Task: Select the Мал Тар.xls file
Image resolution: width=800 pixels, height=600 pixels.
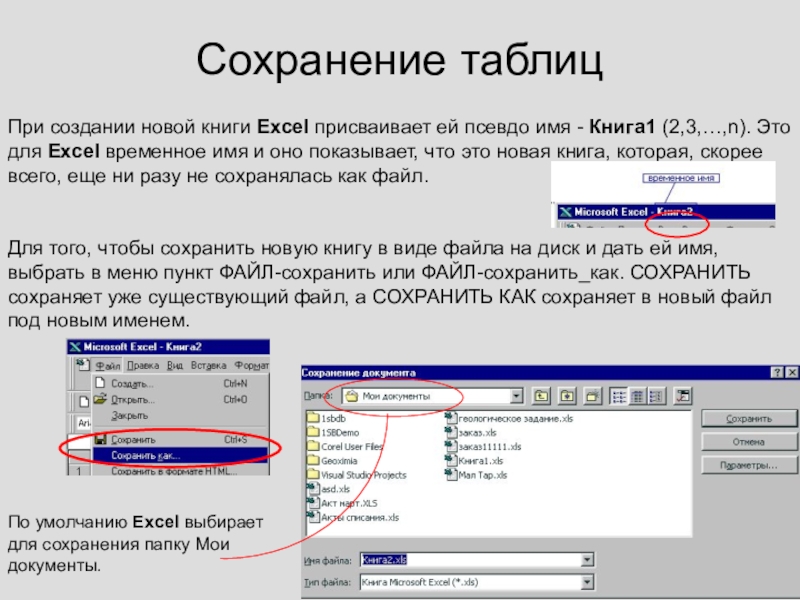Action: tap(477, 475)
